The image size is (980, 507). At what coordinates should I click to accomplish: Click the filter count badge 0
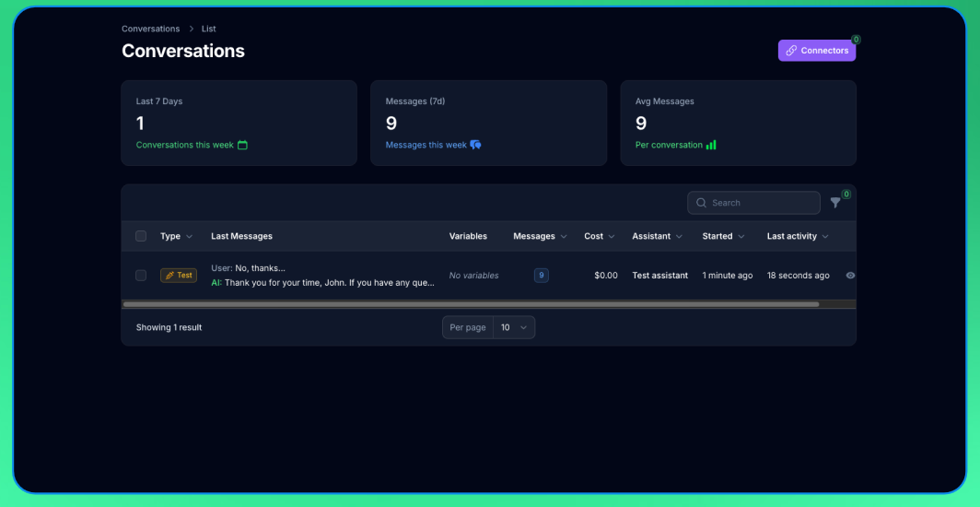tap(846, 195)
